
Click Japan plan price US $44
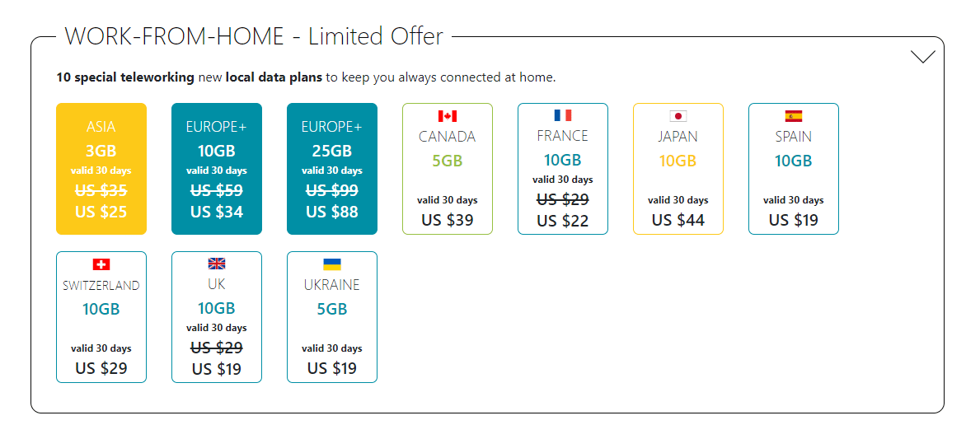[x=678, y=220]
